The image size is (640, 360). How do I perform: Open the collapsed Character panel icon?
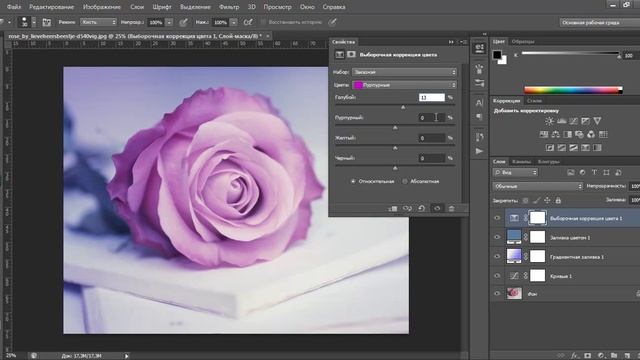click(479, 103)
